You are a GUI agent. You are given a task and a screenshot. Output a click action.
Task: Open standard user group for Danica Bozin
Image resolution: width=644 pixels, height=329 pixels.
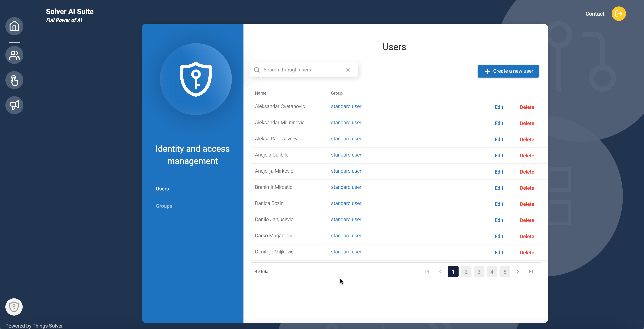[346, 203]
